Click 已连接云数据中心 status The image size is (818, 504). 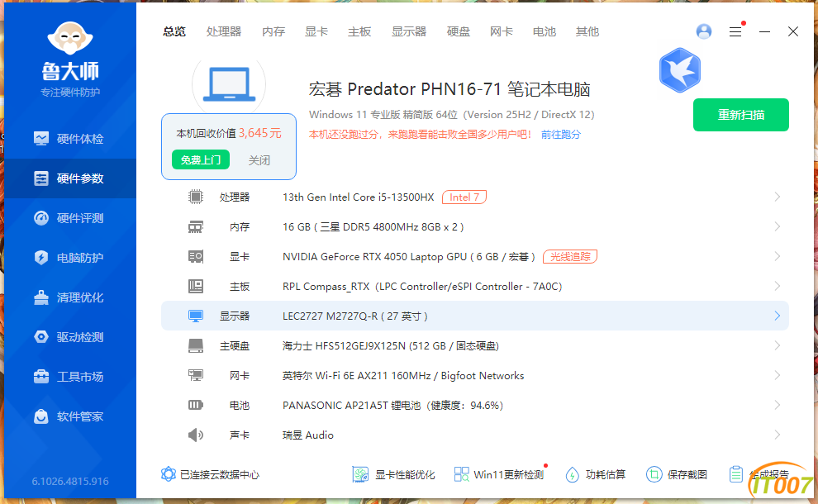point(210,474)
